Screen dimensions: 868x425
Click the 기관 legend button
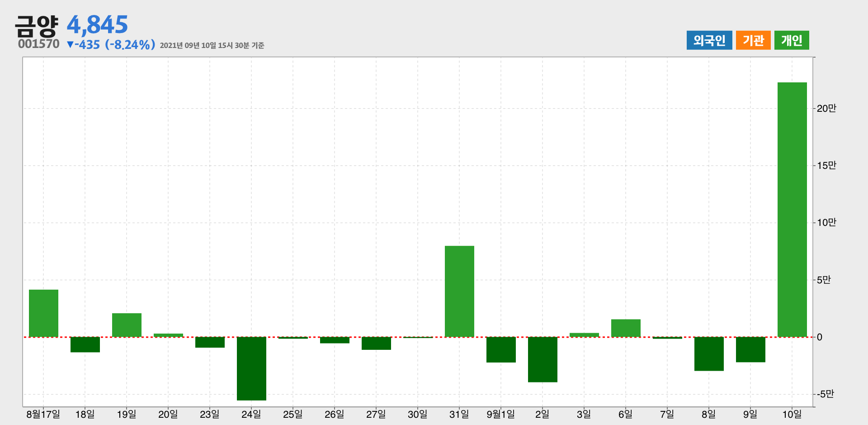[753, 40]
